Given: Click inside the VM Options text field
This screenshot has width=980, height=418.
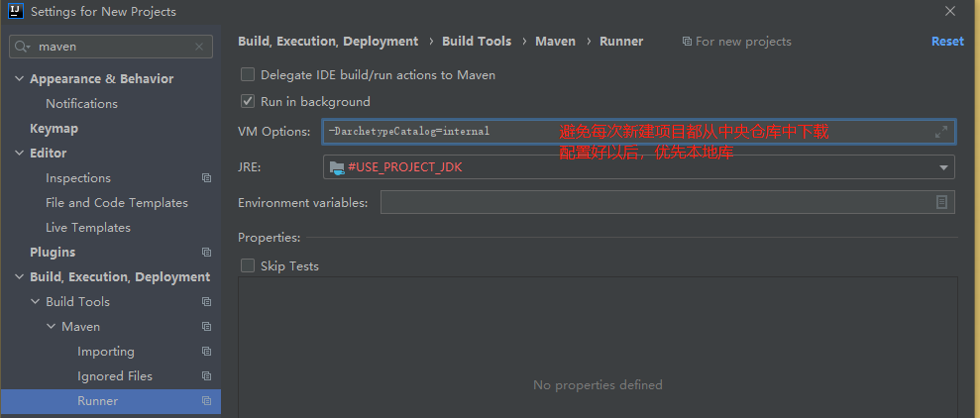Looking at the screenshot, I should [639, 132].
